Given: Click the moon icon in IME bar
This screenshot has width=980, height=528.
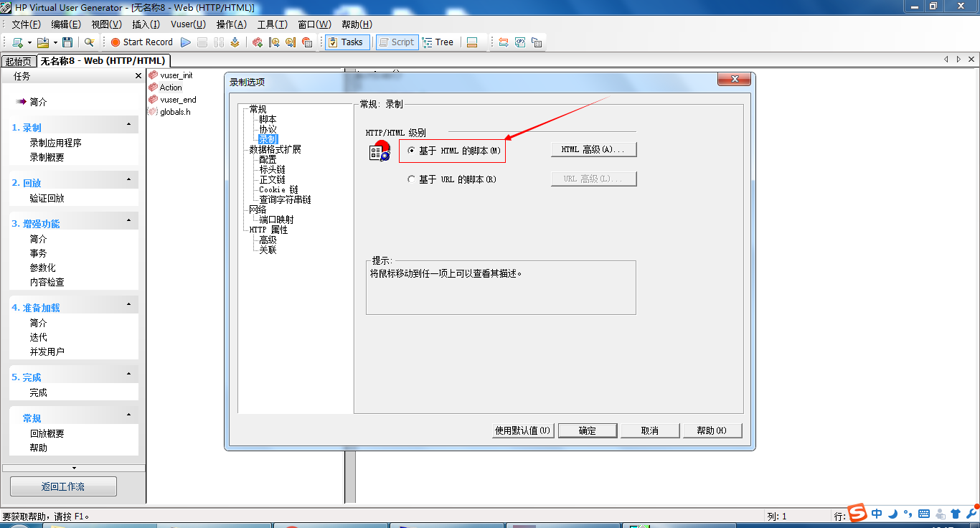Looking at the screenshot, I should point(892,514).
